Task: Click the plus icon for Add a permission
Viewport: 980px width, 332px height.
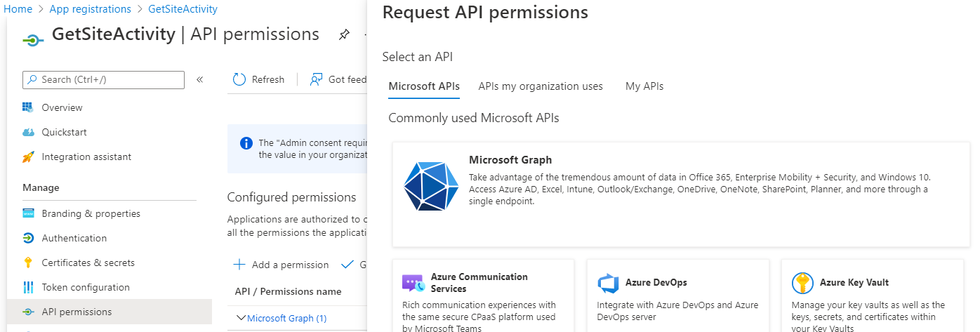Action: (239, 265)
